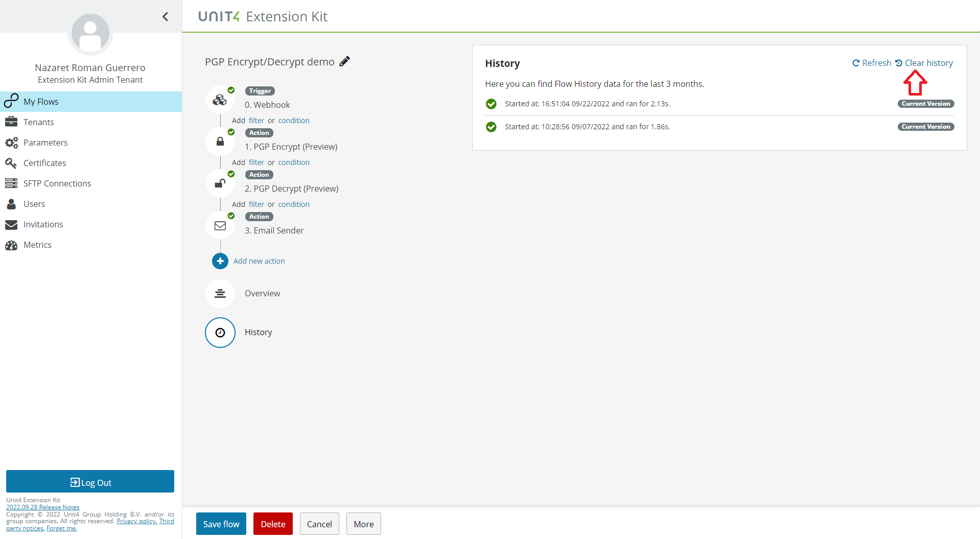Add filter after Webhook step
980x539 pixels.
(x=256, y=121)
